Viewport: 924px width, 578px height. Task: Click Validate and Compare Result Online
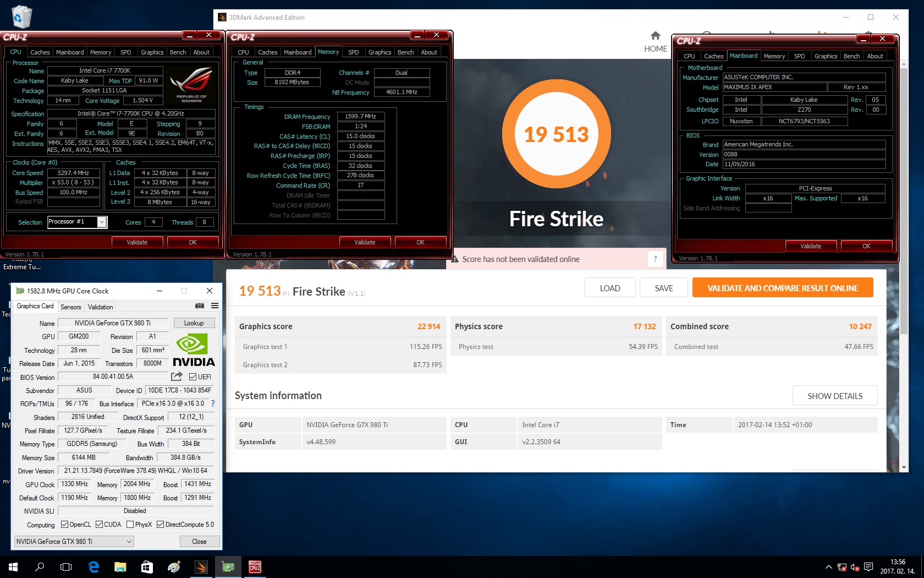coord(783,288)
